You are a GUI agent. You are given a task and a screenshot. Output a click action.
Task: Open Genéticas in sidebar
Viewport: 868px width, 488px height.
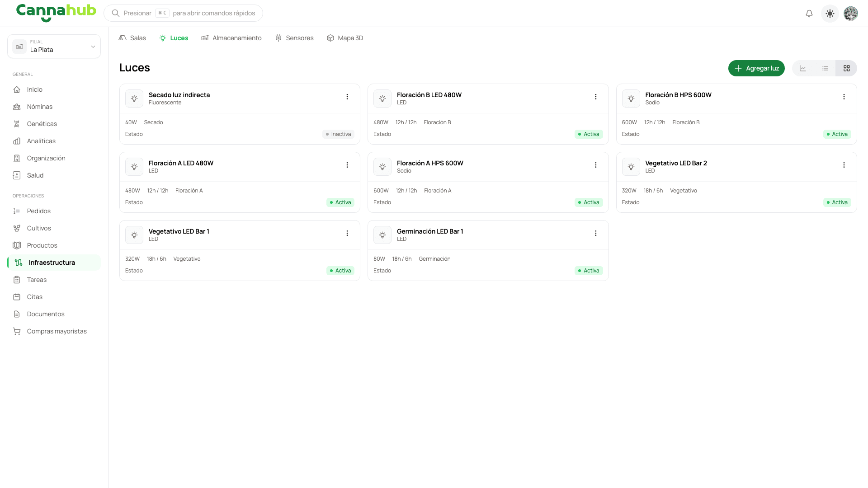coord(54,124)
